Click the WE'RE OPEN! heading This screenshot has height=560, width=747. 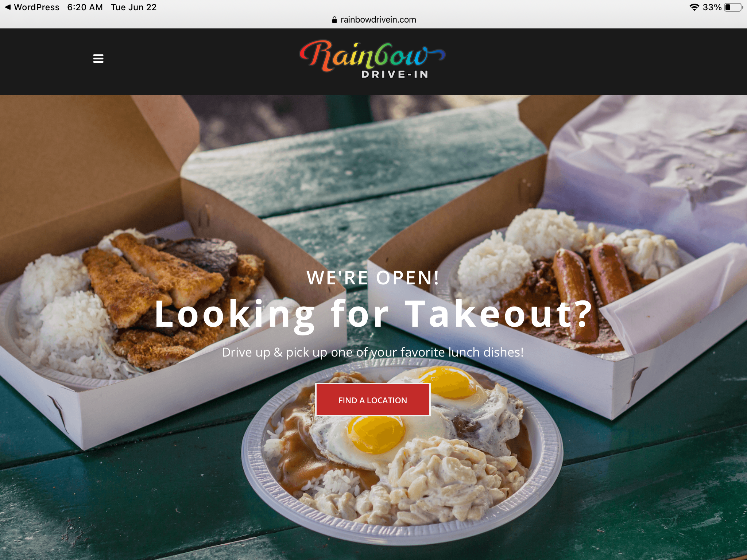pyautogui.click(x=373, y=278)
